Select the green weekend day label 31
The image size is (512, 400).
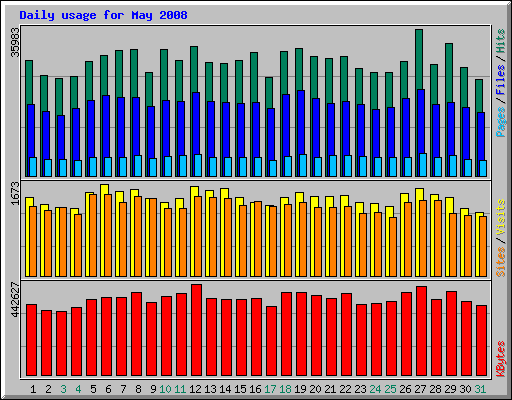click(x=480, y=389)
